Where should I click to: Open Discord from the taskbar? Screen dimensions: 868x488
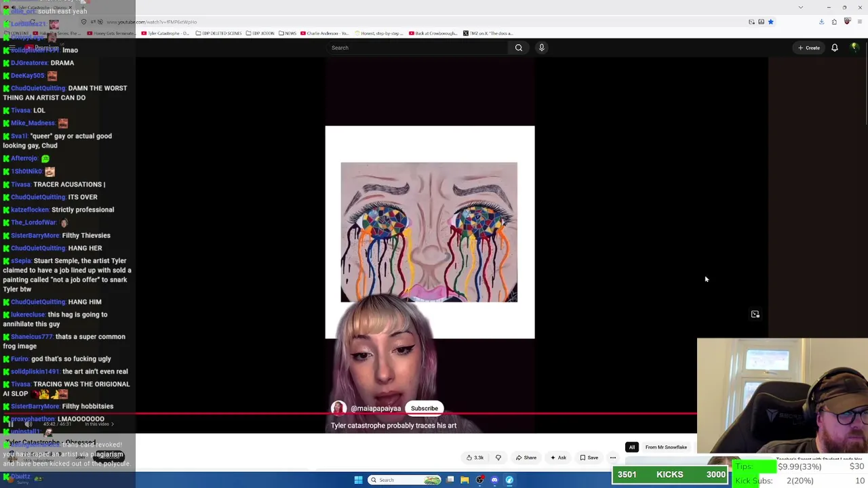[x=494, y=480]
